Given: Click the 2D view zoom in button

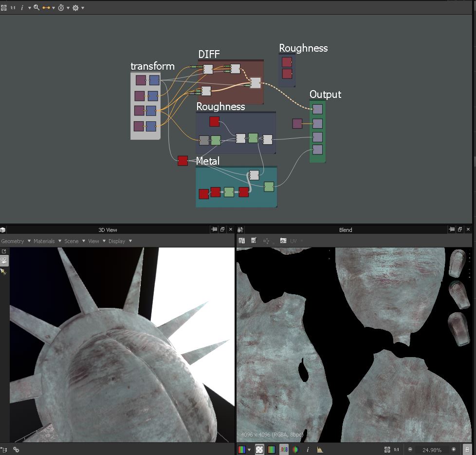Looking at the screenshot, I should click(x=454, y=450).
